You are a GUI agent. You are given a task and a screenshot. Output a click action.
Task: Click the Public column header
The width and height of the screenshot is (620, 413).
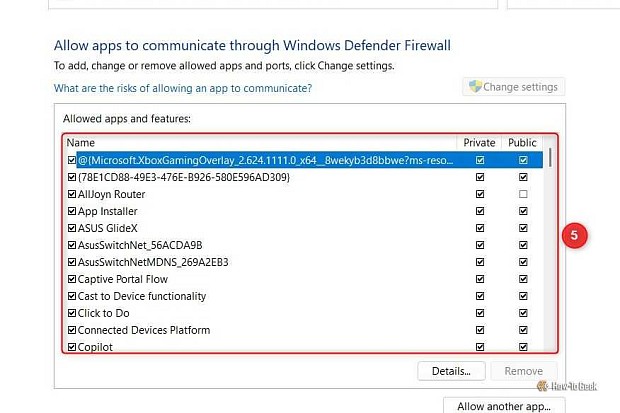[522, 143]
